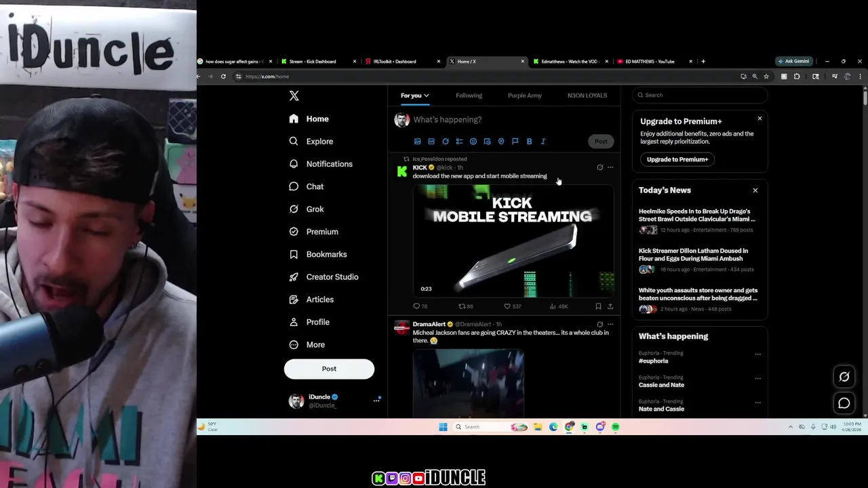868x488 pixels.
Task: Open the Home section in the sidebar
Action: point(309,119)
